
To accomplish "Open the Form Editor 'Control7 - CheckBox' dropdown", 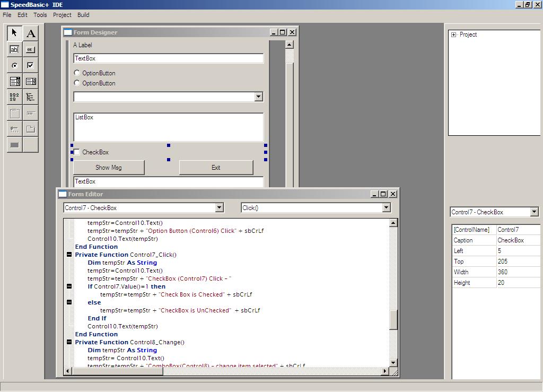I will click(219, 208).
